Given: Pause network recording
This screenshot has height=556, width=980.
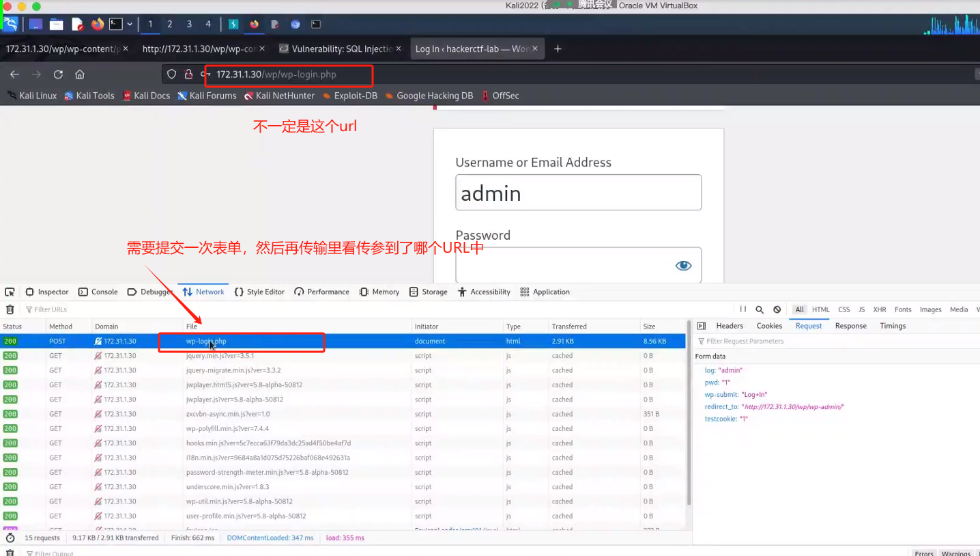Looking at the screenshot, I should click(743, 309).
